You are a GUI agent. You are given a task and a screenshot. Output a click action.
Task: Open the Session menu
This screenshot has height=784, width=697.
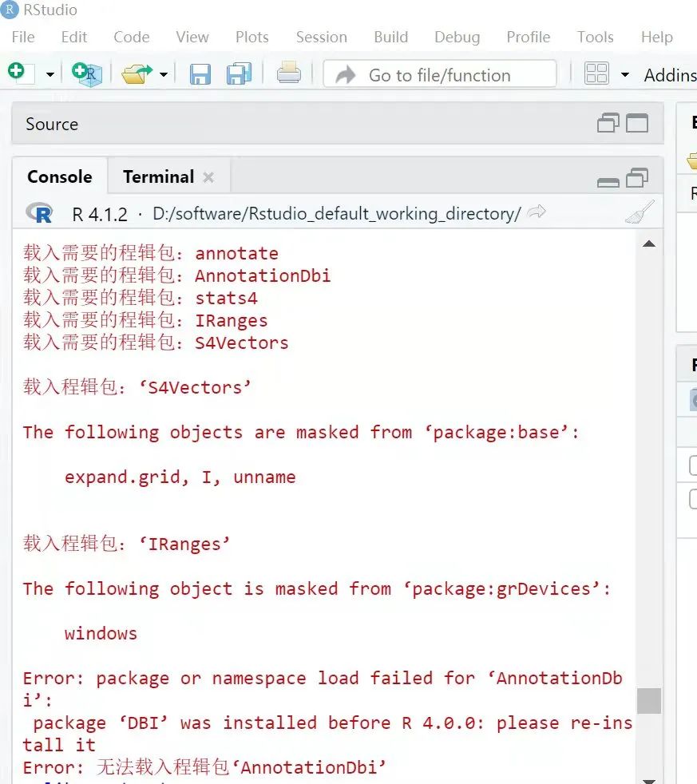322,37
